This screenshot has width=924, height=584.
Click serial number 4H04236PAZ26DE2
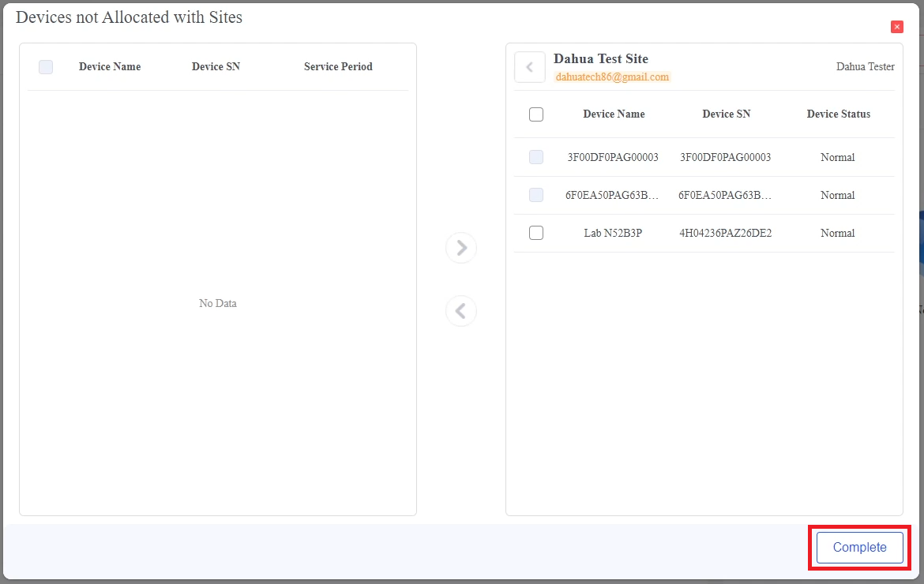(726, 234)
